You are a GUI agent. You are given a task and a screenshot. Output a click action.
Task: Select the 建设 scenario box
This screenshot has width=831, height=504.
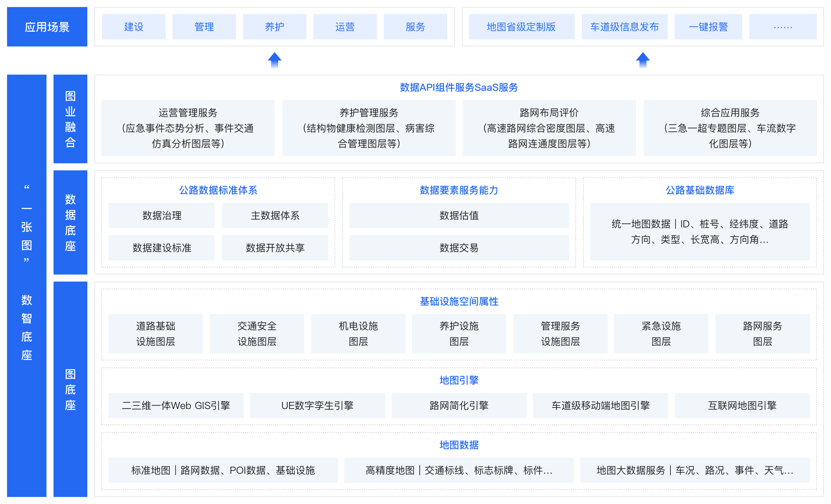[x=133, y=27]
